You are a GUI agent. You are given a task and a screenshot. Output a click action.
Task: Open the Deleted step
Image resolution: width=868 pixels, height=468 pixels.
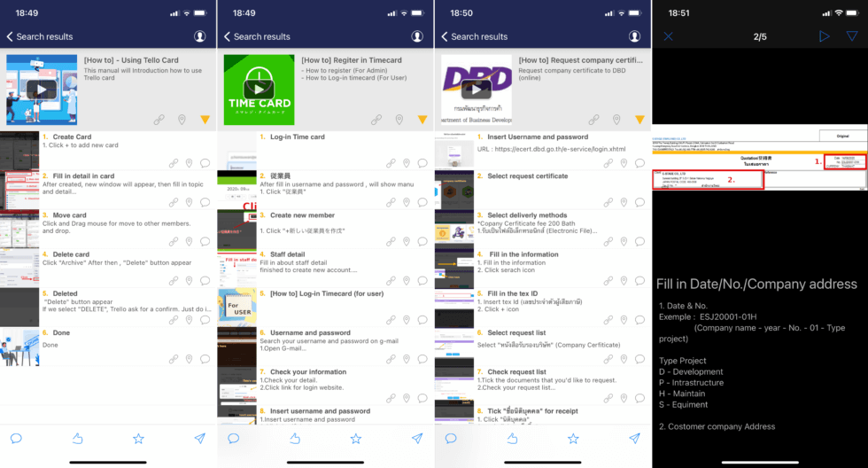tap(108, 307)
